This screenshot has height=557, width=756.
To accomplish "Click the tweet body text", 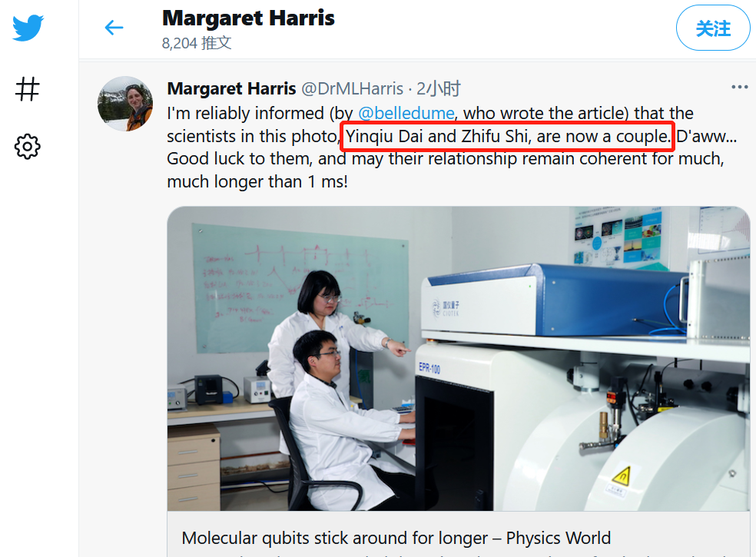I will (x=452, y=148).
